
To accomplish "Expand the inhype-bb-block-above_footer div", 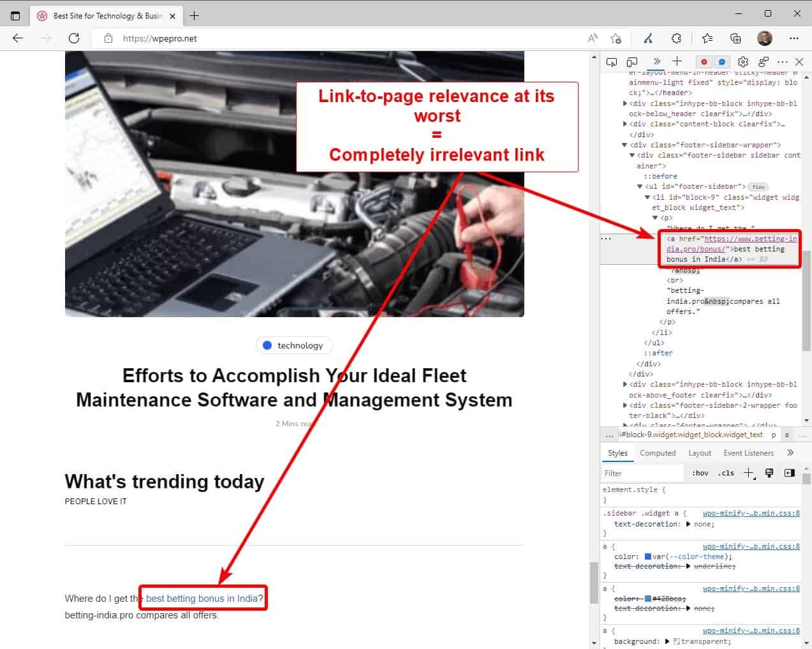I will coord(625,384).
